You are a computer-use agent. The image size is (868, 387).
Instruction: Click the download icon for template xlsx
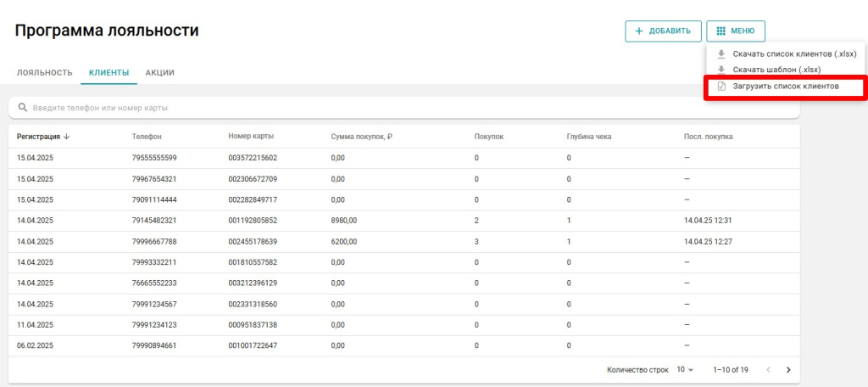(x=721, y=70)
